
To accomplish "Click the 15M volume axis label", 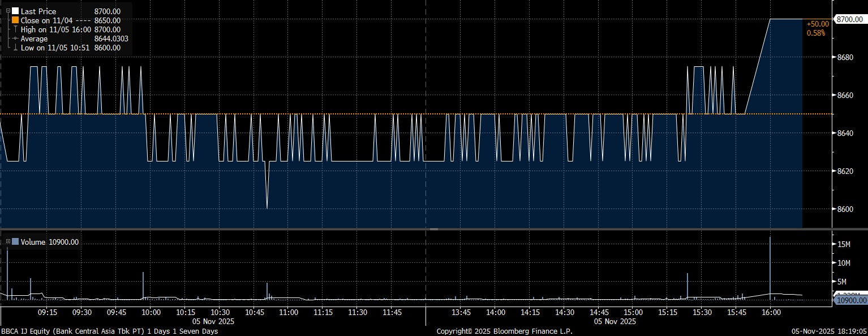I will (x=844, y=244).
